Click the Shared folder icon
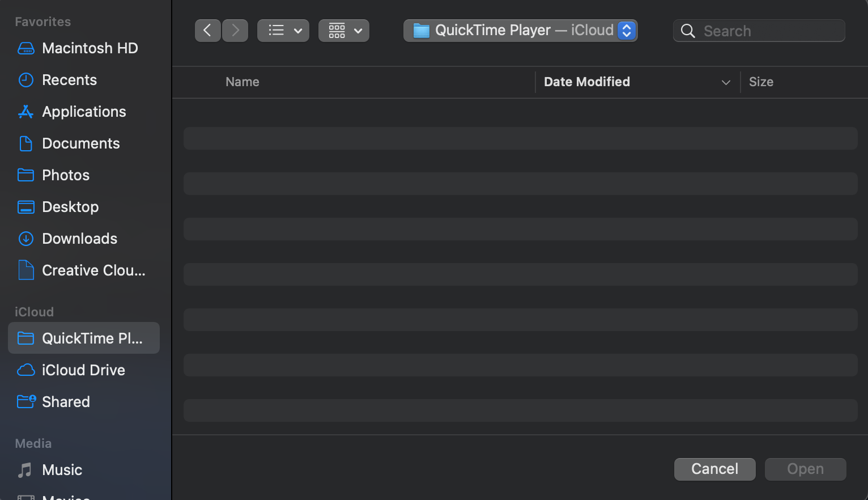This screenshot has height=500, width=868. pyautogui.click(x=27, y=402)
